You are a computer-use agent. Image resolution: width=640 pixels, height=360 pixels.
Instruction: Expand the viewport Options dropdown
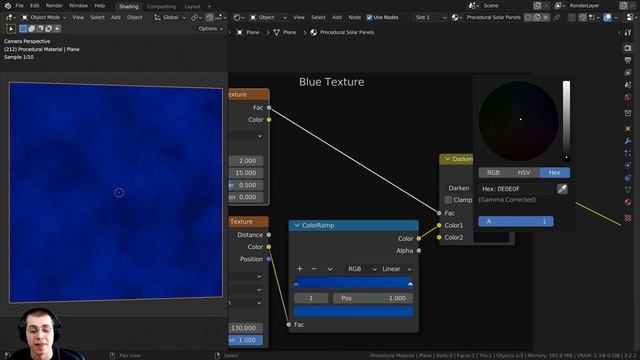[x=211, y=29]
